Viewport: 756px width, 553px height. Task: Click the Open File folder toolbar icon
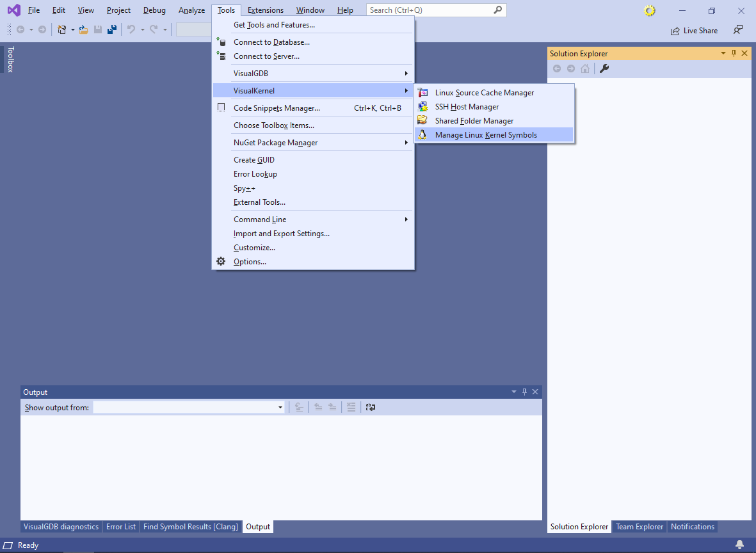(x=83, y=30)
